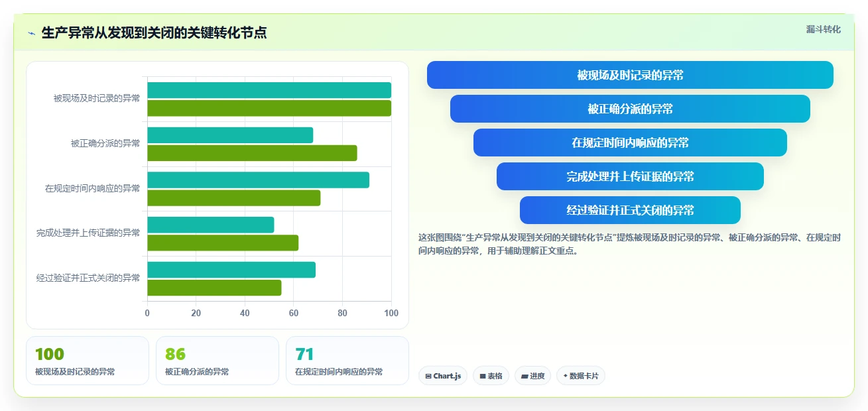Viewport: 868px width, 411px height.
Task: Click the lightning icon beside the title
Action: pos(31,33)
